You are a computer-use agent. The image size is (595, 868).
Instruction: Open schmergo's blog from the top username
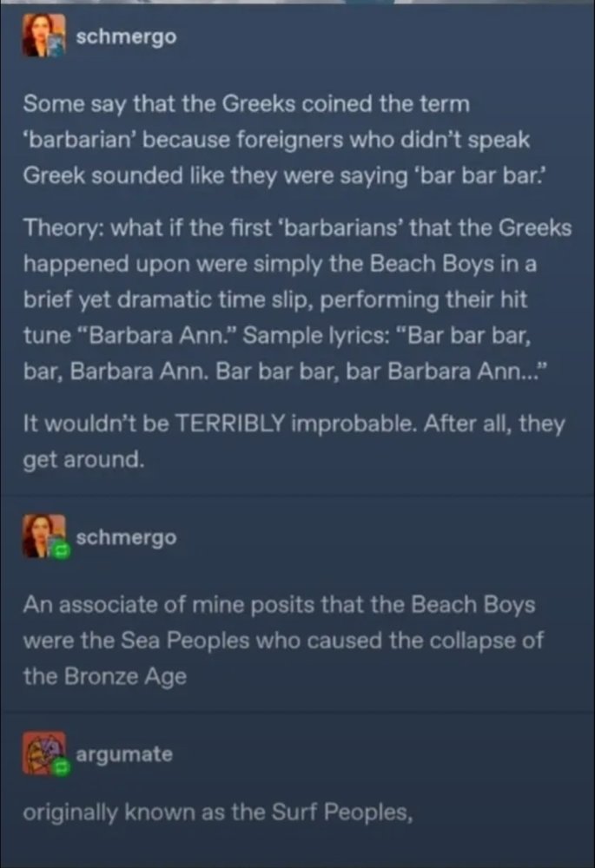tap(126, 36)
